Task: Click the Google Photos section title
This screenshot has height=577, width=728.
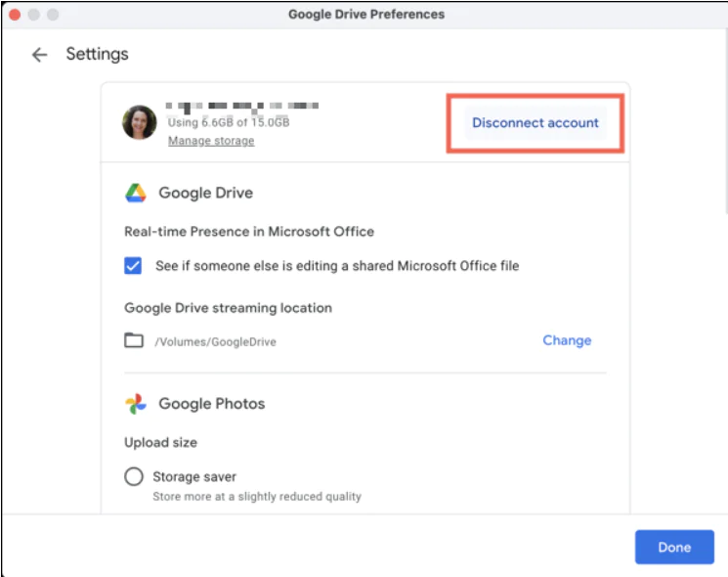Action: 212,404
